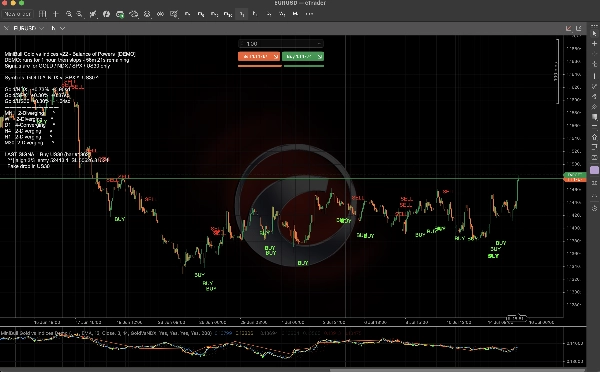Screen dimensions: 600x372
Task: Click the New Order button in toolbar
Action: tap(17, 14)
